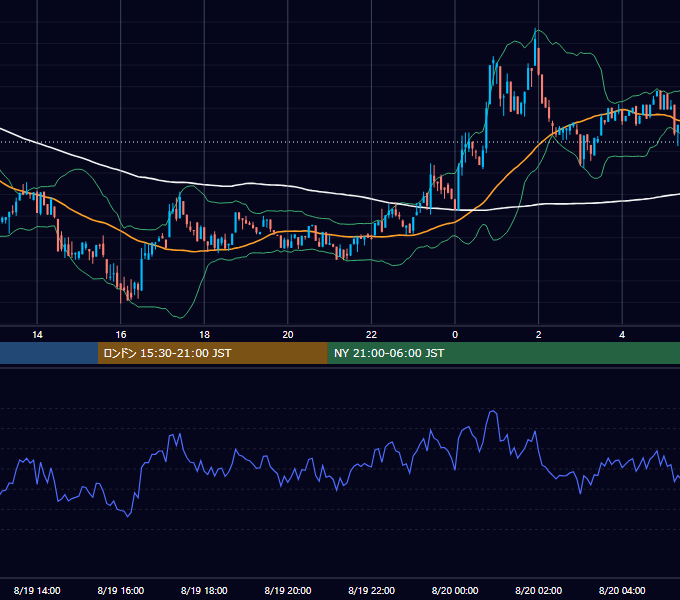This screenshot has height=600, width=680.
Task: Click the 8/20 04:00 time label
Action: point(622,590)
